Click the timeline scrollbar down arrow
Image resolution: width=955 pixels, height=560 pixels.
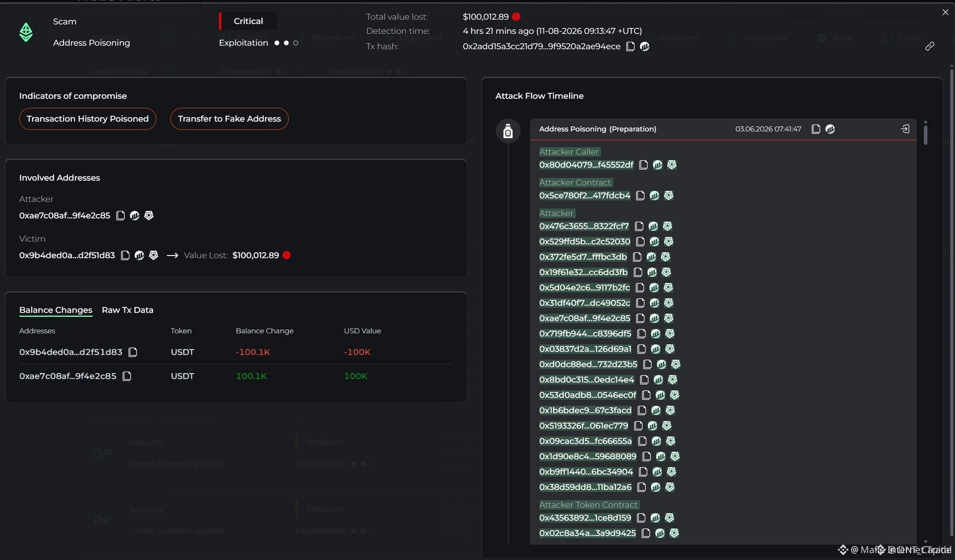[925, 542]
